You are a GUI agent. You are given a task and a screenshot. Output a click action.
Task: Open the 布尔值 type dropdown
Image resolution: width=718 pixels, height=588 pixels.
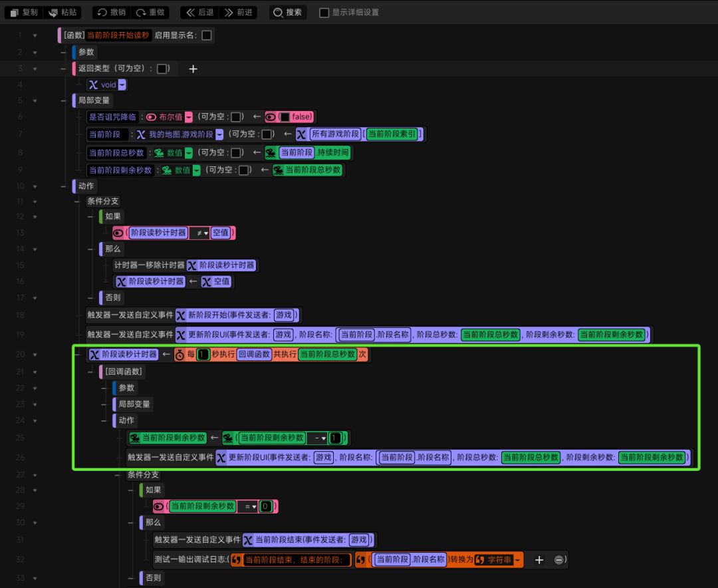[188, 117]
